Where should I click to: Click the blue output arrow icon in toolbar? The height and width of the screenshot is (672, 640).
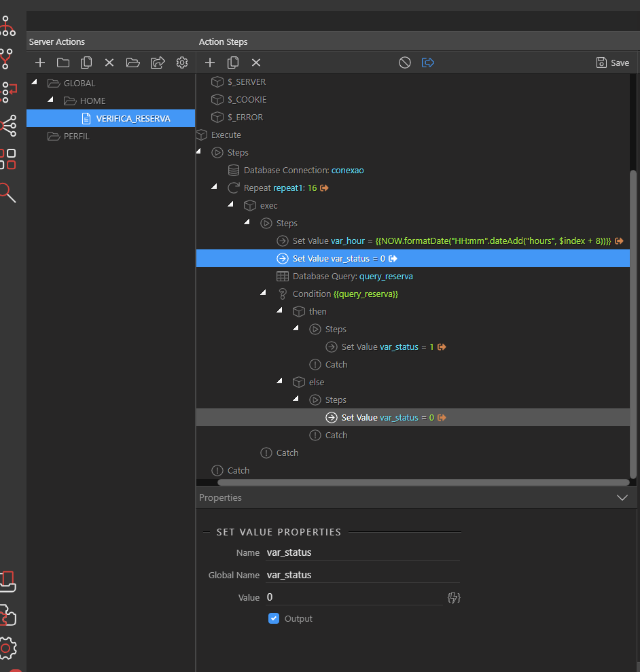point(428,63)
